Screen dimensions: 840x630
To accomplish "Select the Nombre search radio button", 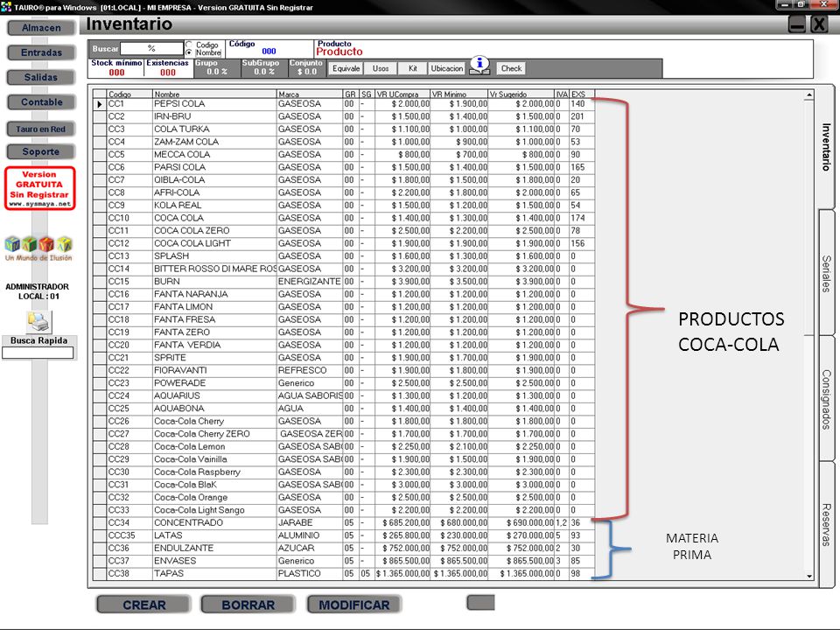I will [189, 52].
